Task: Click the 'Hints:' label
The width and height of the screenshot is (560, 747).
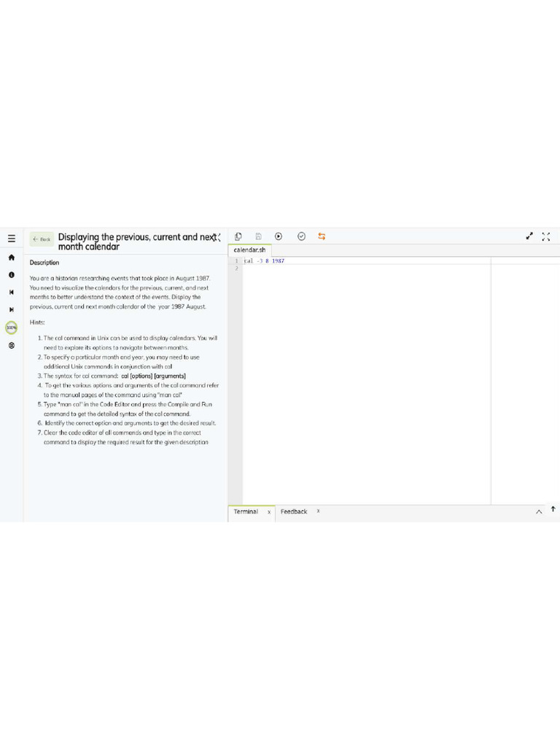Action: pos(37,322)
